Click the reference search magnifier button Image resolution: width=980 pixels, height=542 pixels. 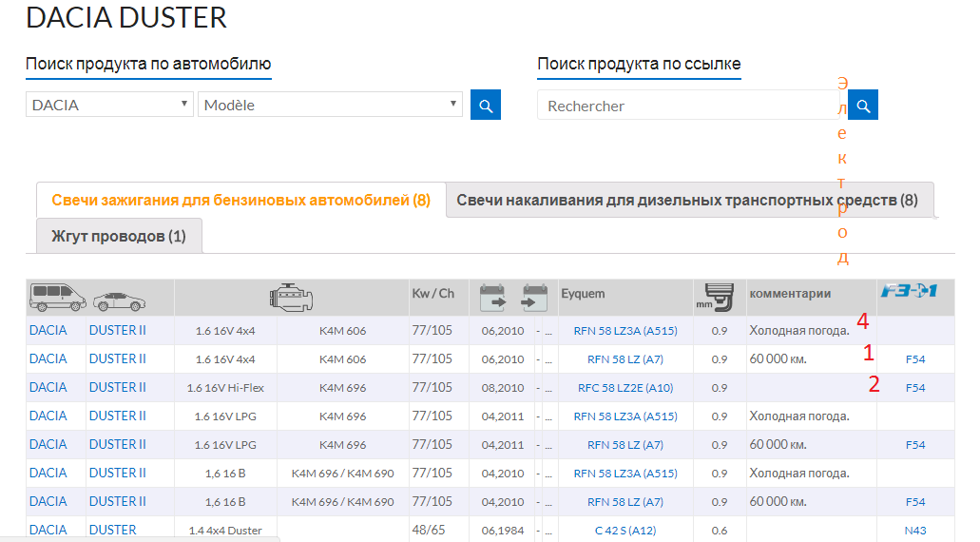(x=863, y=105)
